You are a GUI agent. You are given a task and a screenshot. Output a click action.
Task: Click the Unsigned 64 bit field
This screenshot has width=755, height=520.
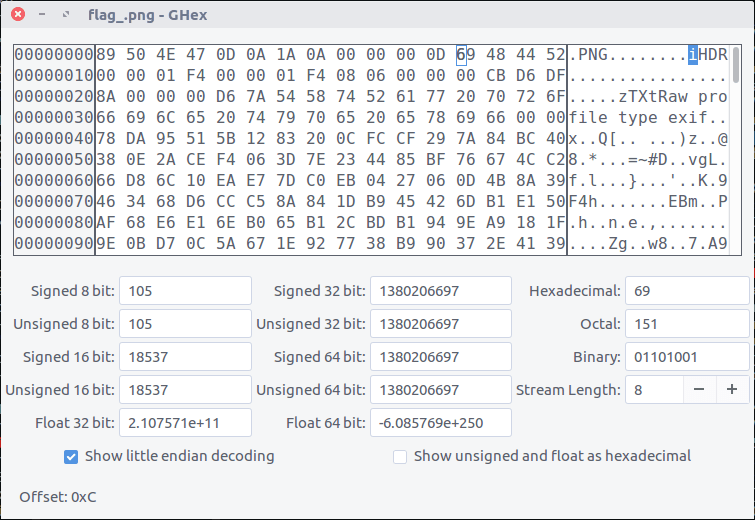(x=440, y=390)
